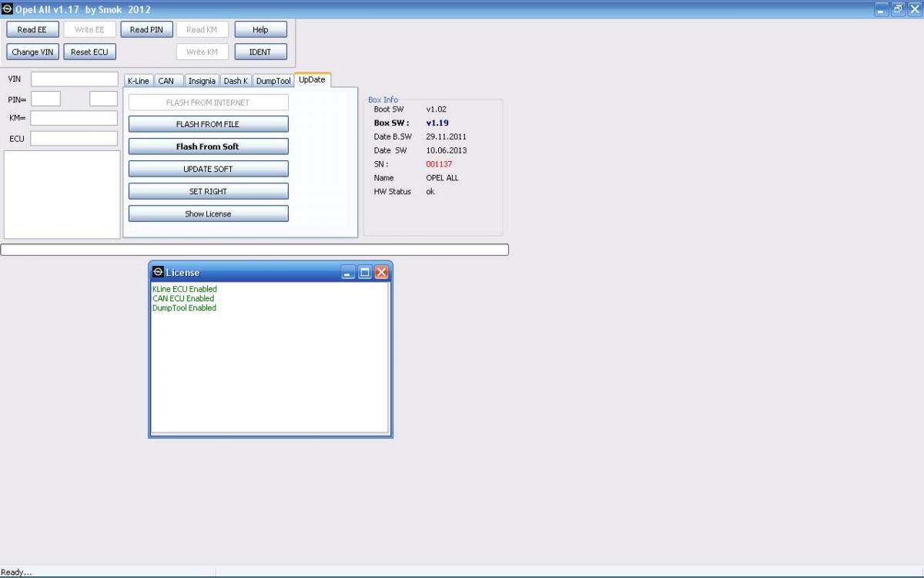Select the UpDate tab
The width and height of the screenshot is (924, 578).
[312, 79]
